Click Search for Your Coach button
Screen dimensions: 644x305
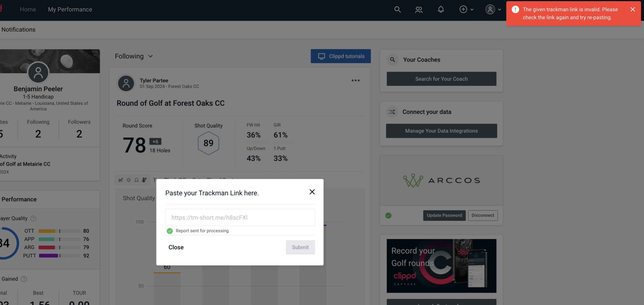442,79
